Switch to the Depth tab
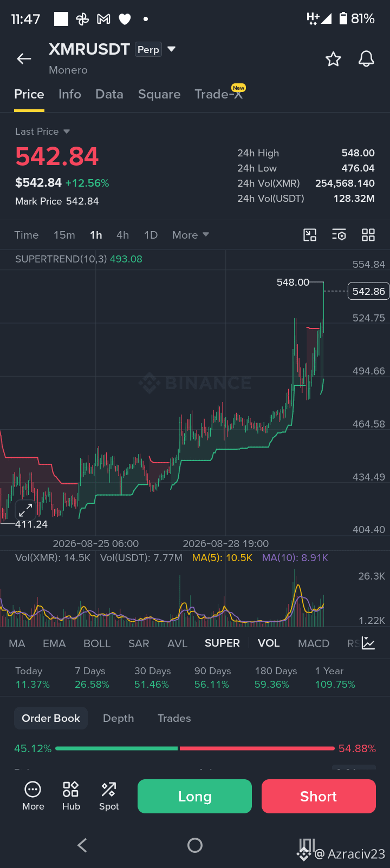The height and width of the screenshot is (868, 390). coord(119,718)
